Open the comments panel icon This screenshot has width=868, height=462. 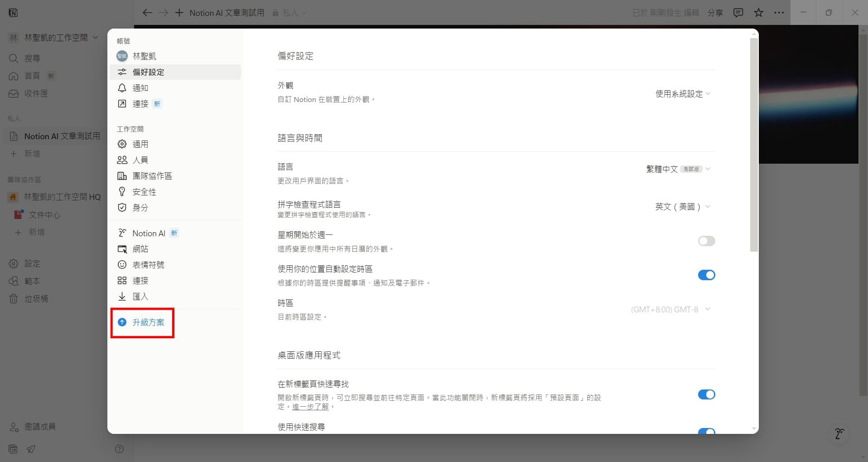click(738, 13)
